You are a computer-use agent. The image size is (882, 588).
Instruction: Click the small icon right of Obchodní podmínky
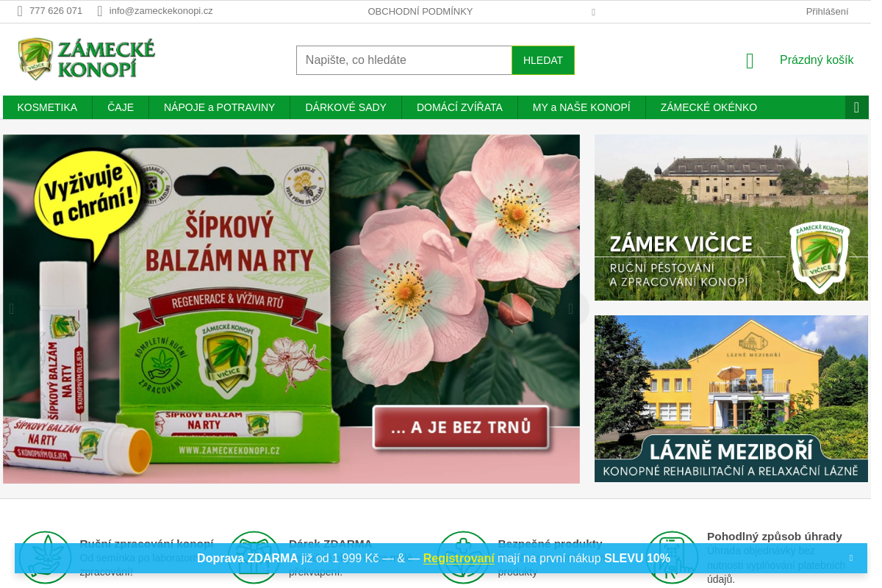point(593,12)
